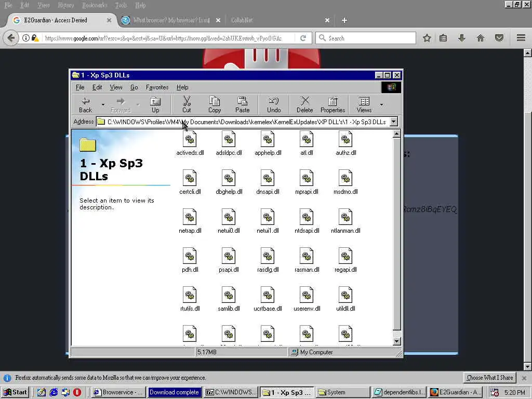
Task: Select the psapi.dll file
Action: (229, 260)
